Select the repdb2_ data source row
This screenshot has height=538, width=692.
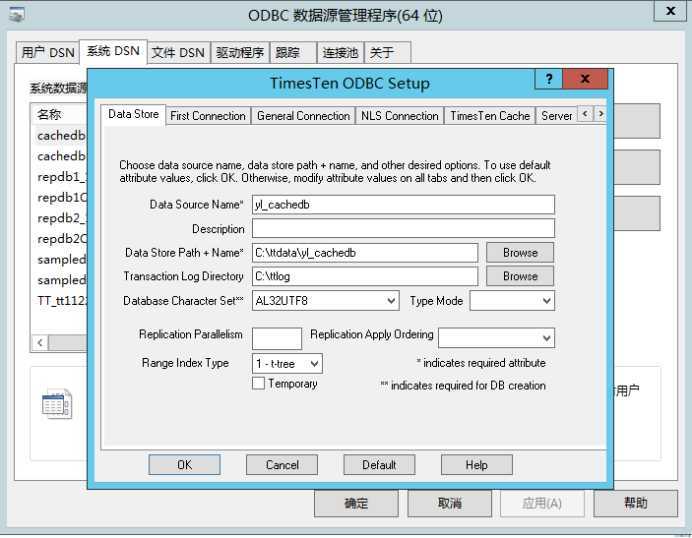coord(60,218)
